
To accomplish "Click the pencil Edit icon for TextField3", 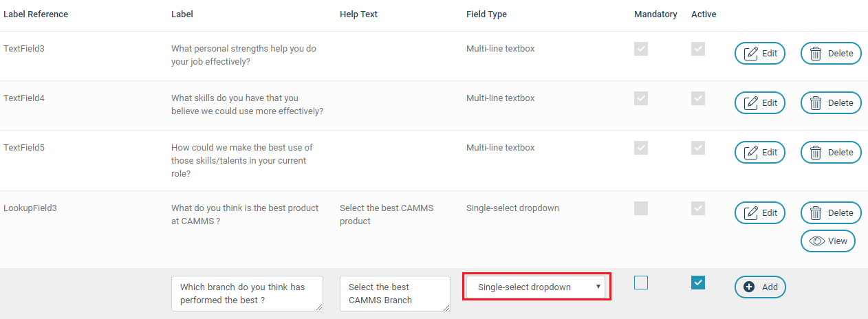I will (752, 54).
